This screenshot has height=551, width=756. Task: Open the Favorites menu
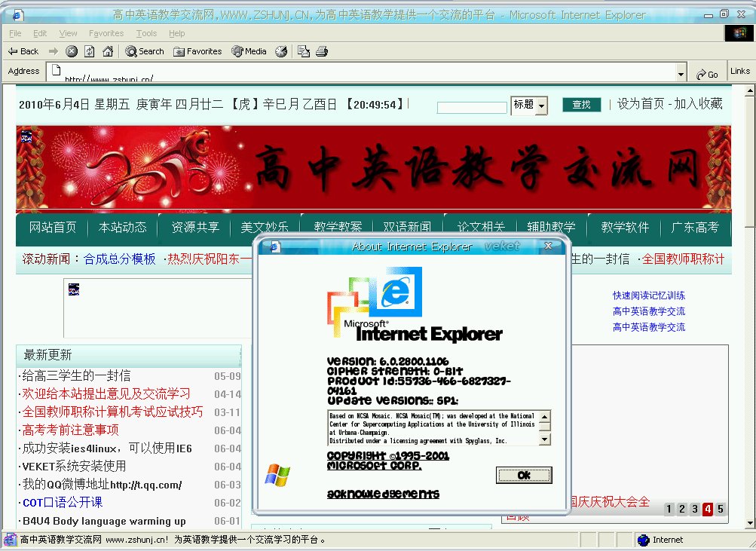point(106,33)
